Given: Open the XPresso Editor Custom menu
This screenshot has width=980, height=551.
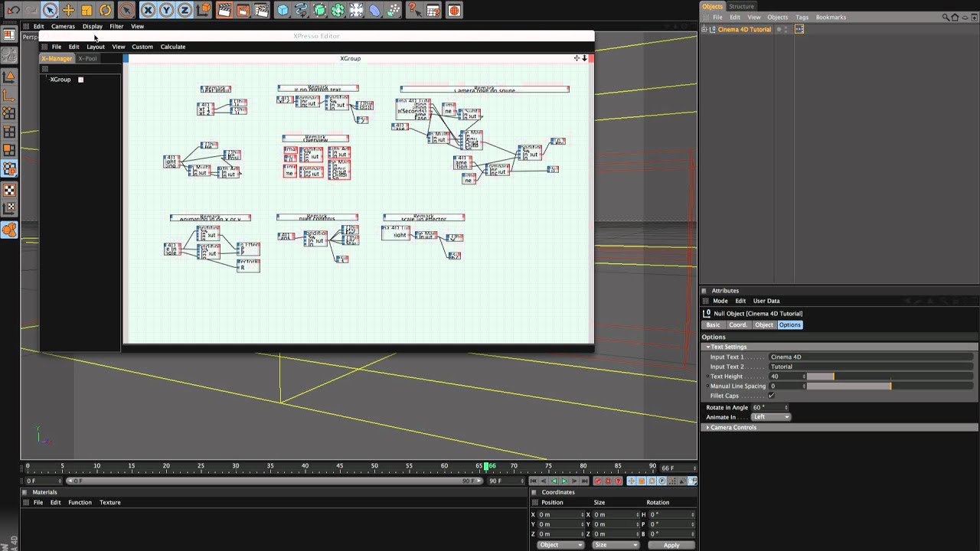Looking at the screenshot, I should click(x=142, y=47).
